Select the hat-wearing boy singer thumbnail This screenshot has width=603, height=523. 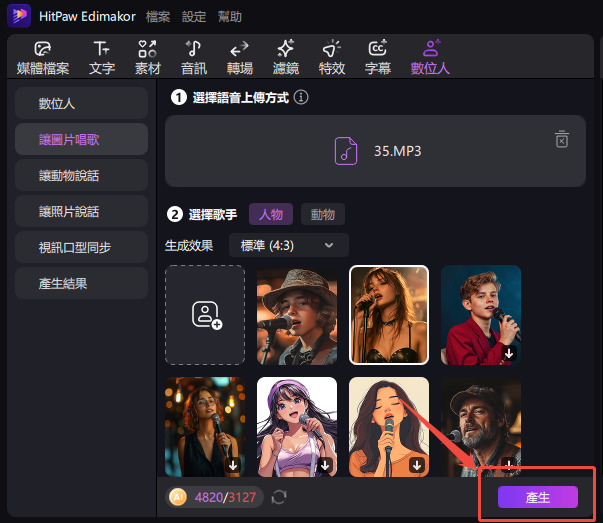297,315
